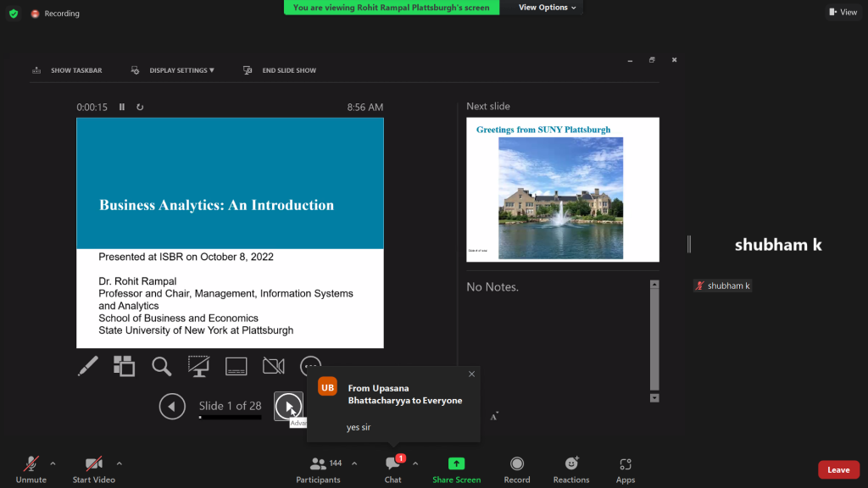
Task: Toggle black or unblack slide show
Action: [x=198, y=366]
